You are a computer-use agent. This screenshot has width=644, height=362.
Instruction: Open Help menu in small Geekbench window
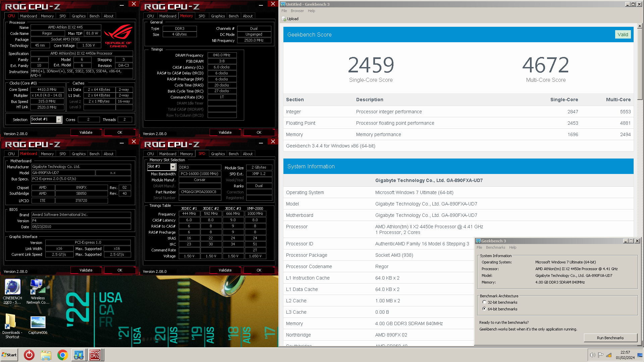click(513, 247)
